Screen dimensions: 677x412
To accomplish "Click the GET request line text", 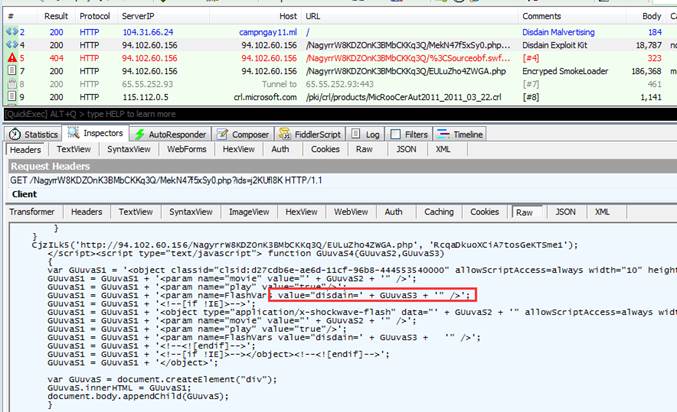I will pyautogui.click(x=166, y=180).
